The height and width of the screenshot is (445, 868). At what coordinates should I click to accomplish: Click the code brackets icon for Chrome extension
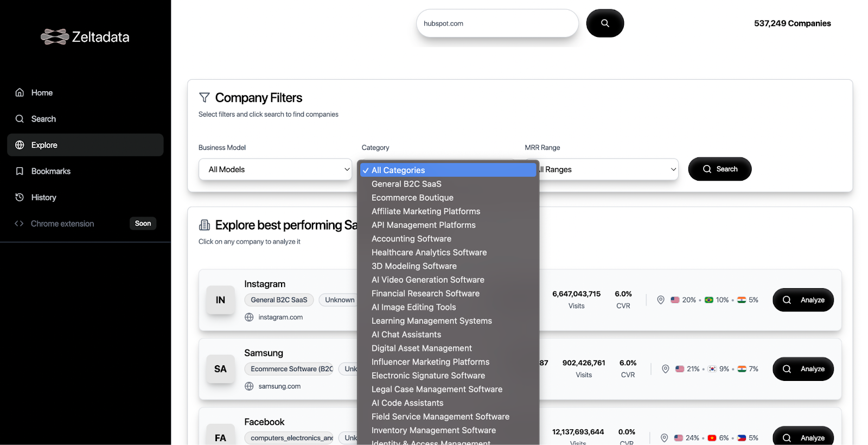(19, 224)
